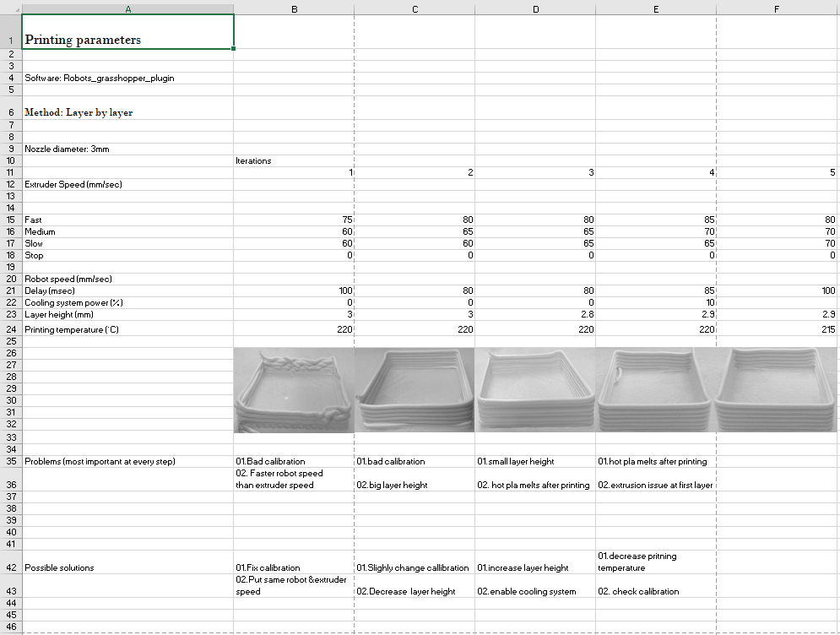
Task: Click column C header
Action: 415,9
